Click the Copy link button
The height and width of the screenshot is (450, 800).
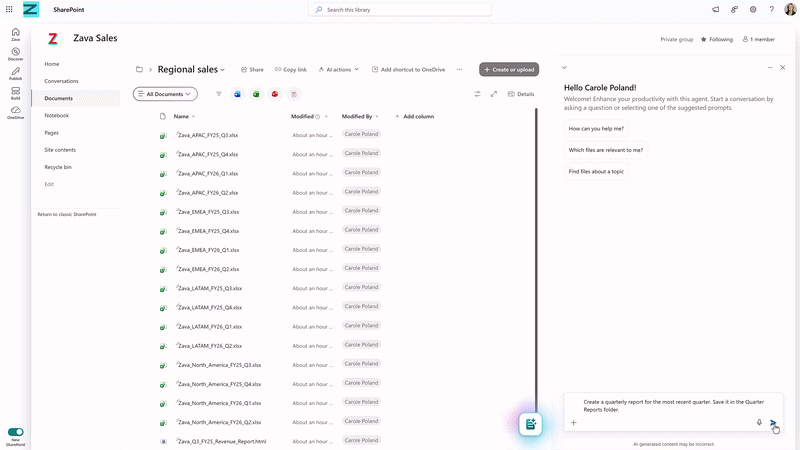[291, 69]
